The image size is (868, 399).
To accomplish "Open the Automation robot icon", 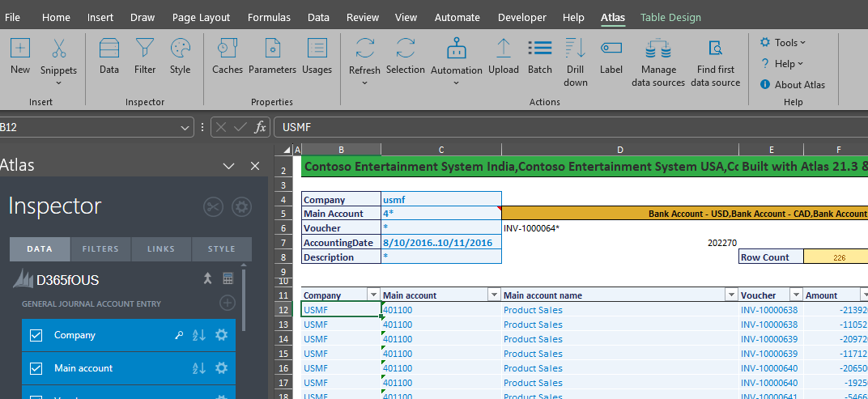I will tap(456, 49).
